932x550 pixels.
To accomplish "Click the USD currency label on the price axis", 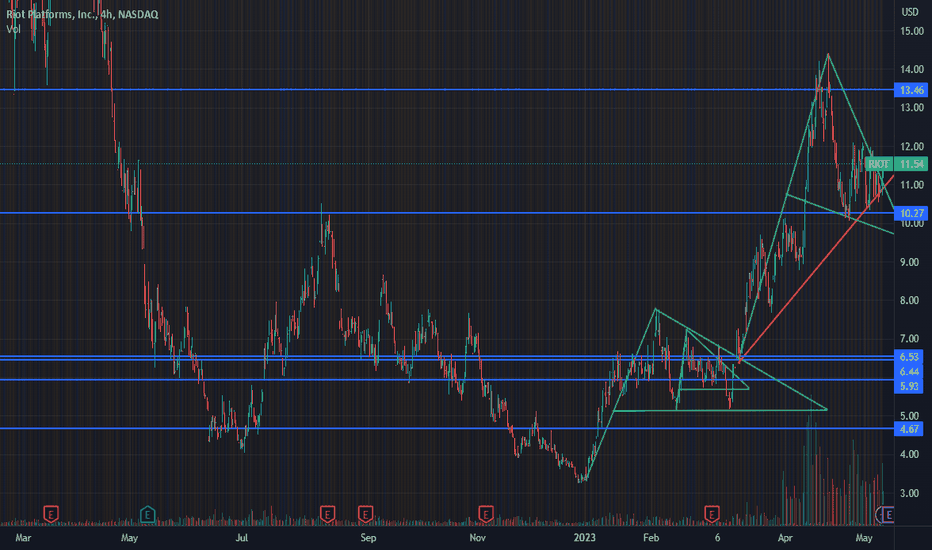I will (909, 12).
